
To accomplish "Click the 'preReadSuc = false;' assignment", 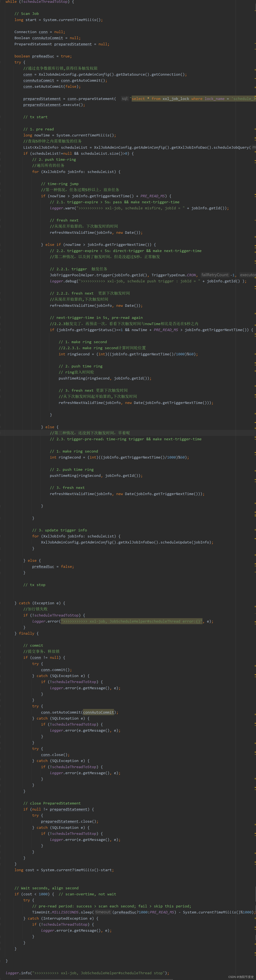I will coord(53,567).
